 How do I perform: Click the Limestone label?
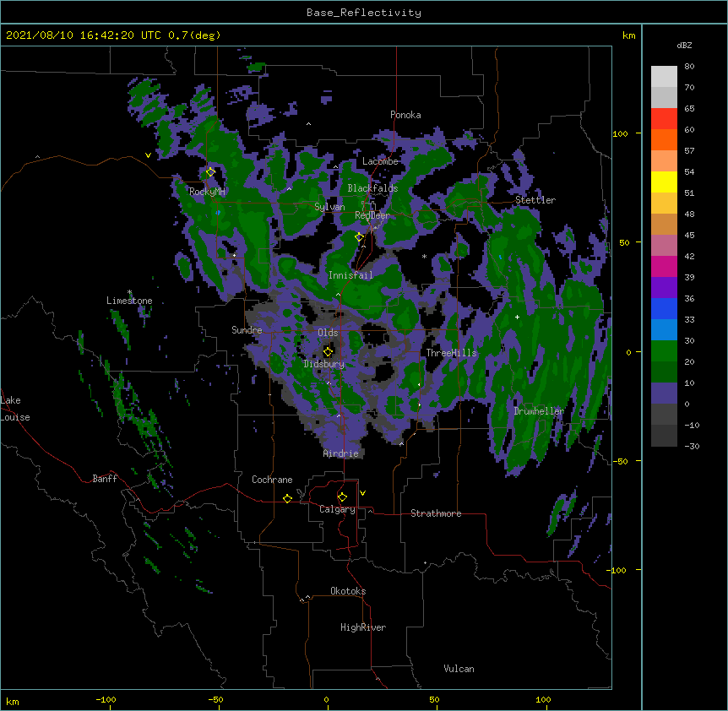129,301
